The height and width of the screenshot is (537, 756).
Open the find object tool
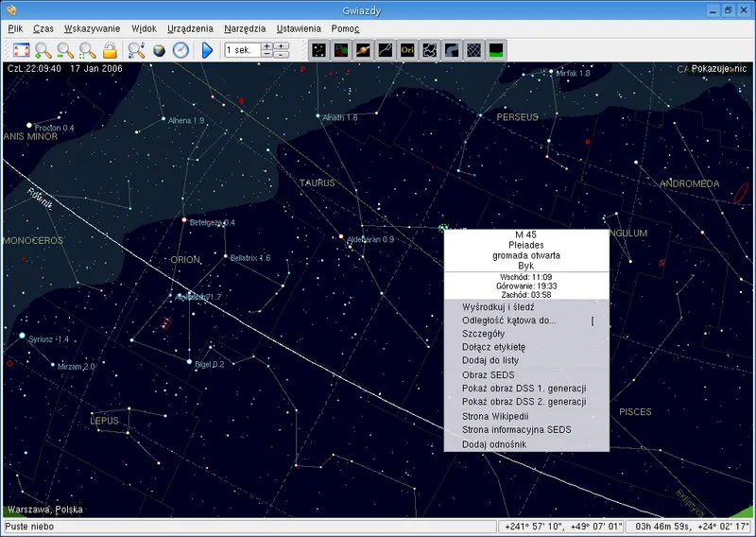[137, 50]
